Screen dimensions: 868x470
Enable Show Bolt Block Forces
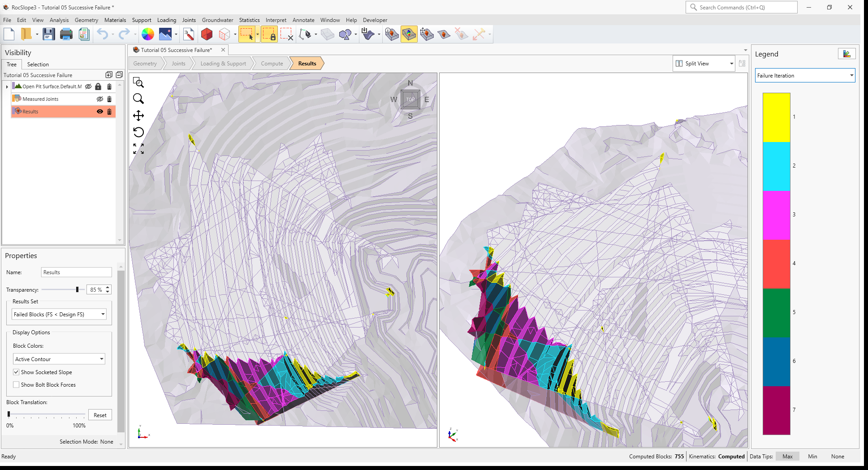tap(16, 385)
